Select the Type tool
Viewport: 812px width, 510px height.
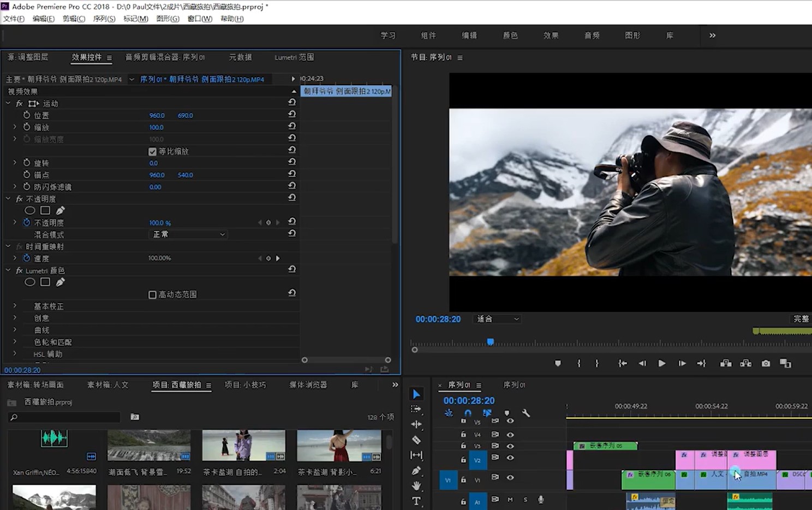pos(416,501)
